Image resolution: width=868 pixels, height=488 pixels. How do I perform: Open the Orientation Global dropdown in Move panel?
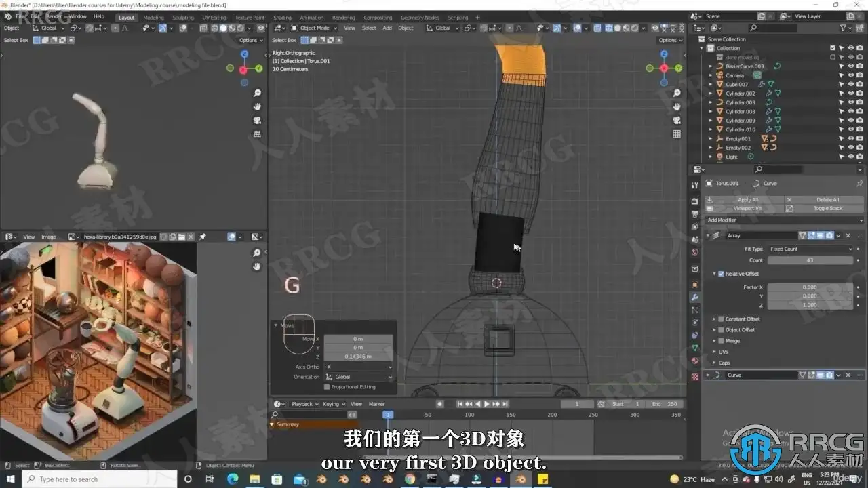coord(359,377)
